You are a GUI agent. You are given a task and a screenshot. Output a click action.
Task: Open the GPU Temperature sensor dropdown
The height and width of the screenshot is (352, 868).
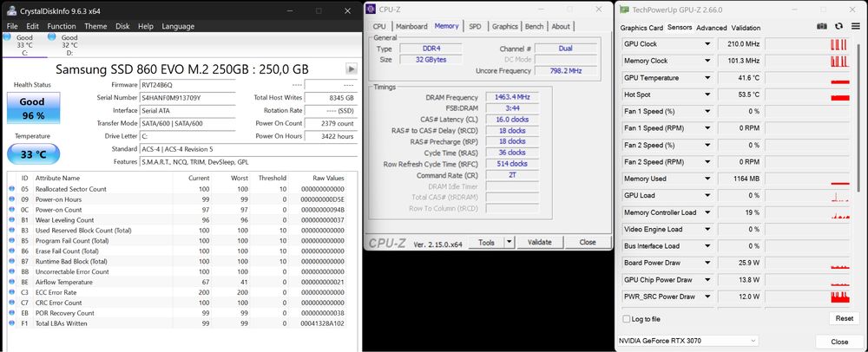707,78
